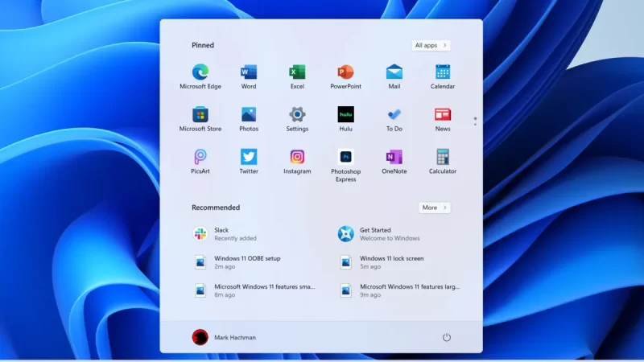The height and width of the screenshot is (362, 644).
Task: Launch the Twitter app icon
Action: 249,157
